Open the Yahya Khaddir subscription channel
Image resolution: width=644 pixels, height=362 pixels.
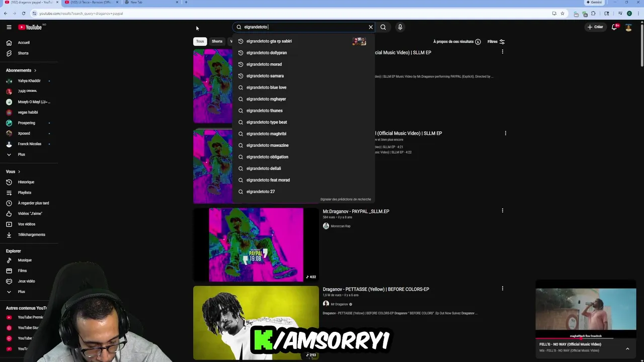29,81
